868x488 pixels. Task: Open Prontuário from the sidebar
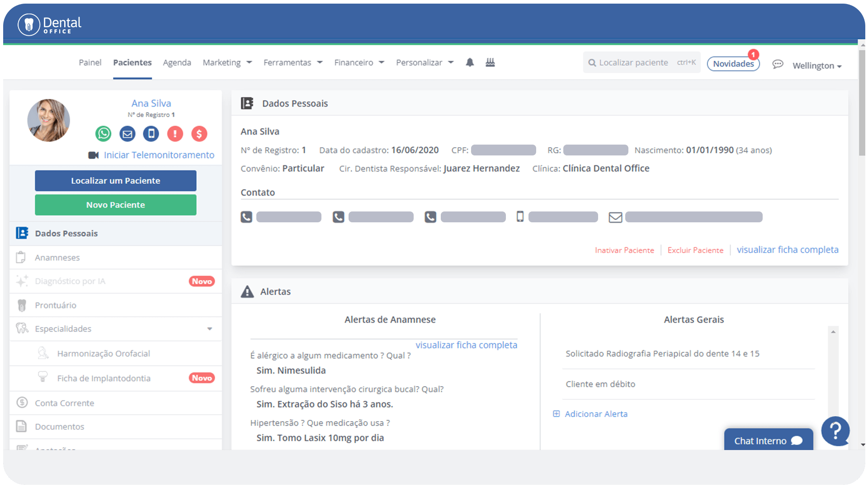coord(116,305)
